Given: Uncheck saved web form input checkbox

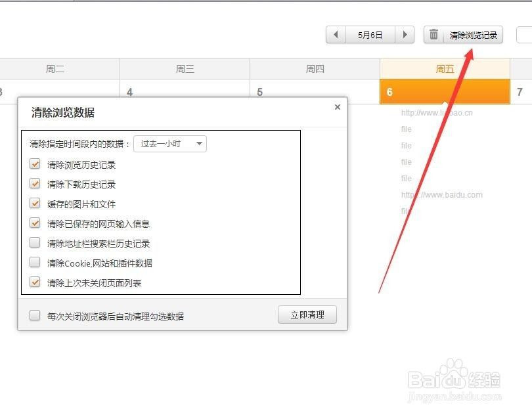Looking at the screenshot, I should 35,223.
